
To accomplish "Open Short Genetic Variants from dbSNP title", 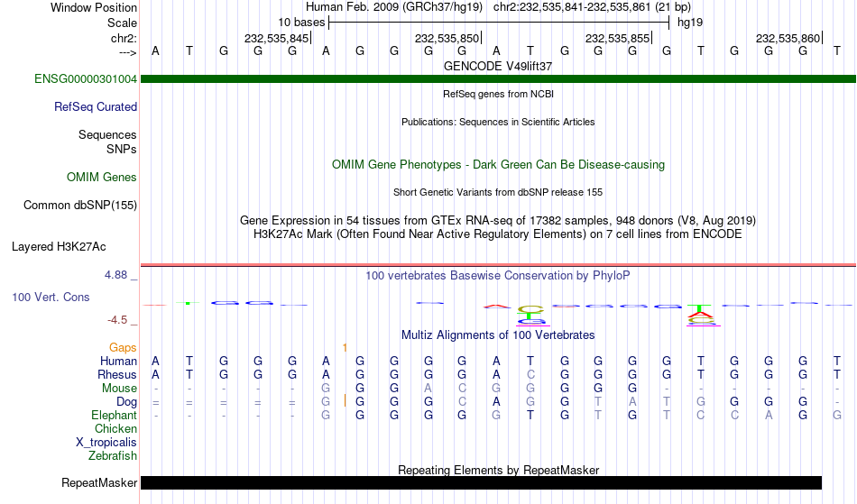I will tap(498, 192).
